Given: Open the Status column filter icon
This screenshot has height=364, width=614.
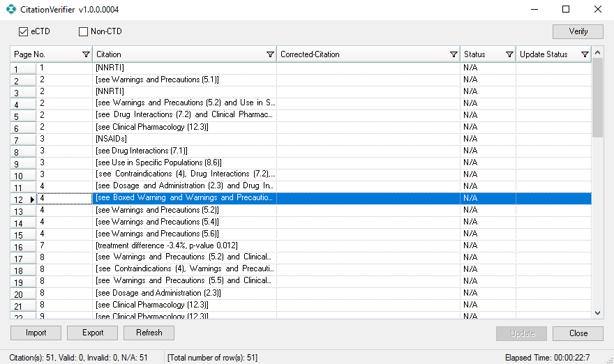Looking at the screenshot, I should click(x=509, y=54).
